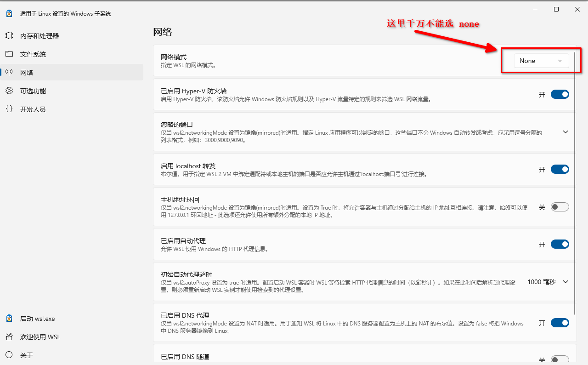Launch 启动 wsl.exe from sidebar

[x=73, y=318]
